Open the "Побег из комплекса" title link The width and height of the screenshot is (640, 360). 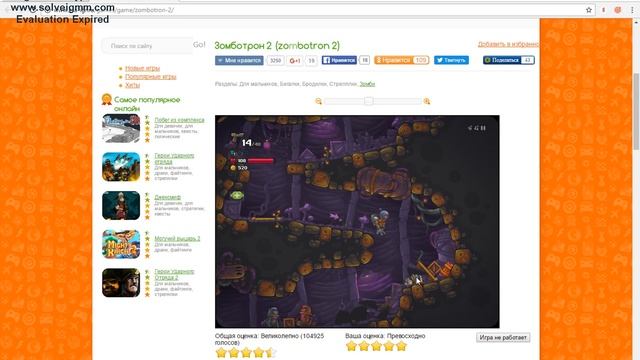[x=179, y=120]
